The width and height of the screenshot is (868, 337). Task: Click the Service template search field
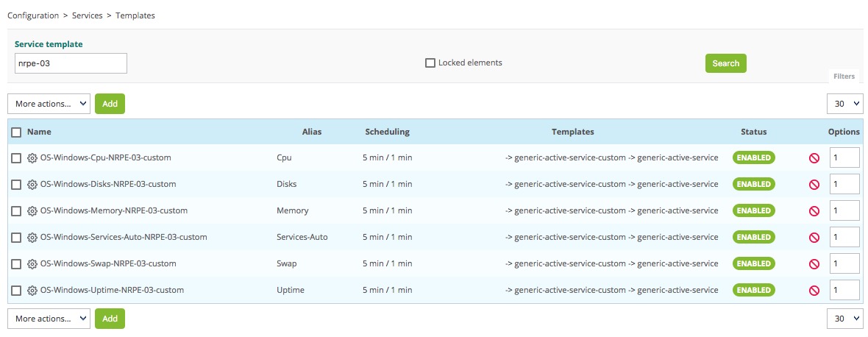coord(71,63)
